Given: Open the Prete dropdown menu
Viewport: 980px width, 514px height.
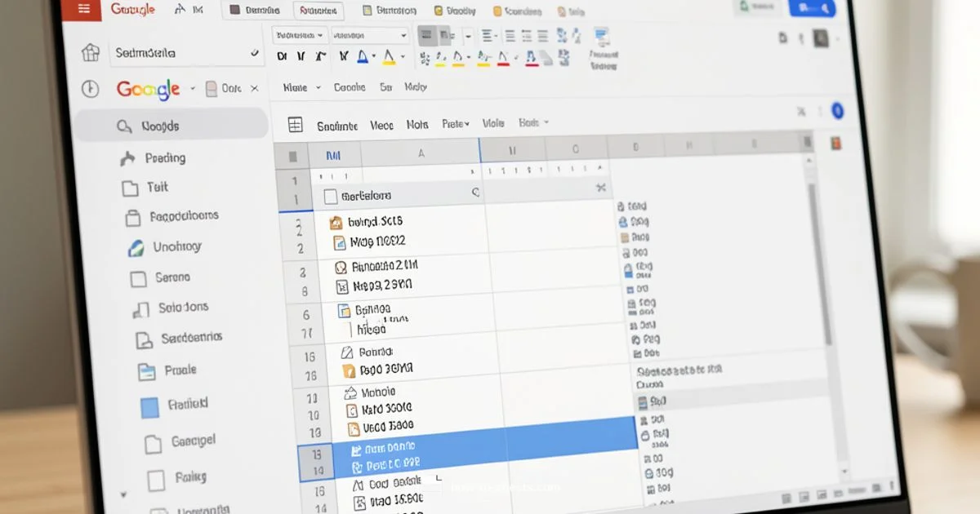Looking at the screenshot, I should pyautogui.click(x=455, y=123).
